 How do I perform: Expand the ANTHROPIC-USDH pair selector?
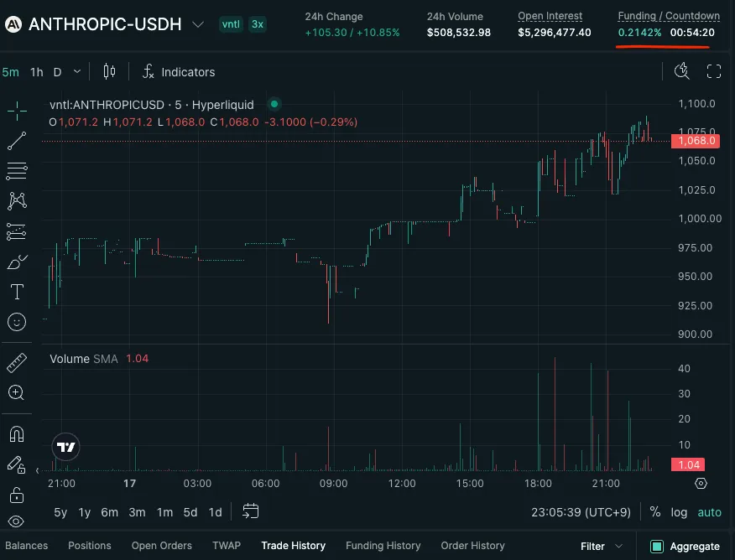[198, 24]
